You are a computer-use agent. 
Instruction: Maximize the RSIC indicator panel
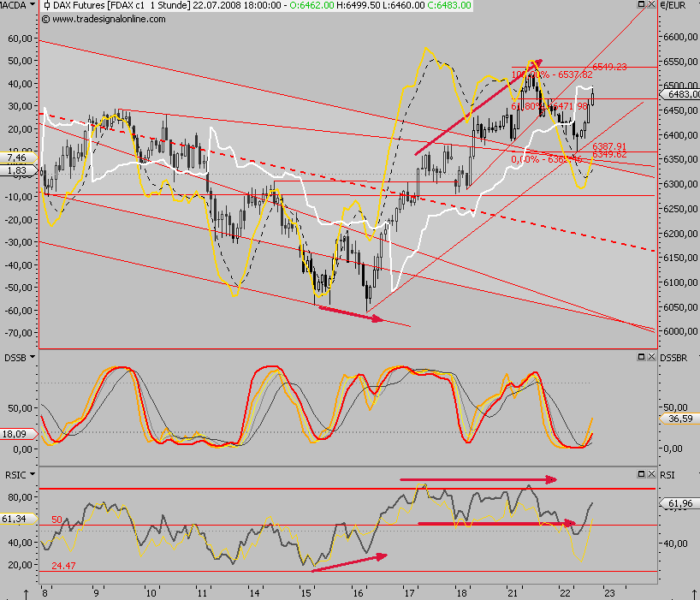pos(641,473)
